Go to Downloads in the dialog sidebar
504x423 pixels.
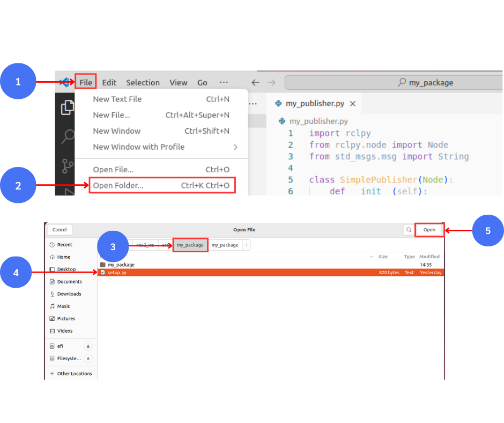pos(69,294)
